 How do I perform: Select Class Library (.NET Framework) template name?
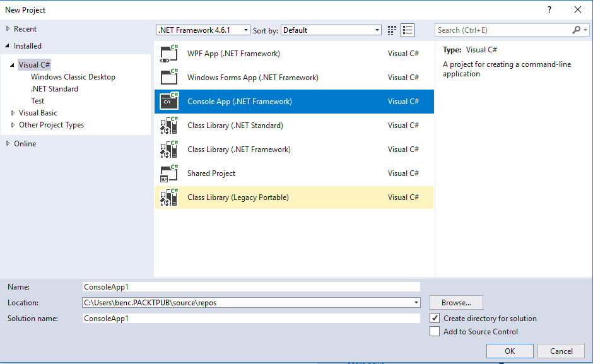point(239,150)
